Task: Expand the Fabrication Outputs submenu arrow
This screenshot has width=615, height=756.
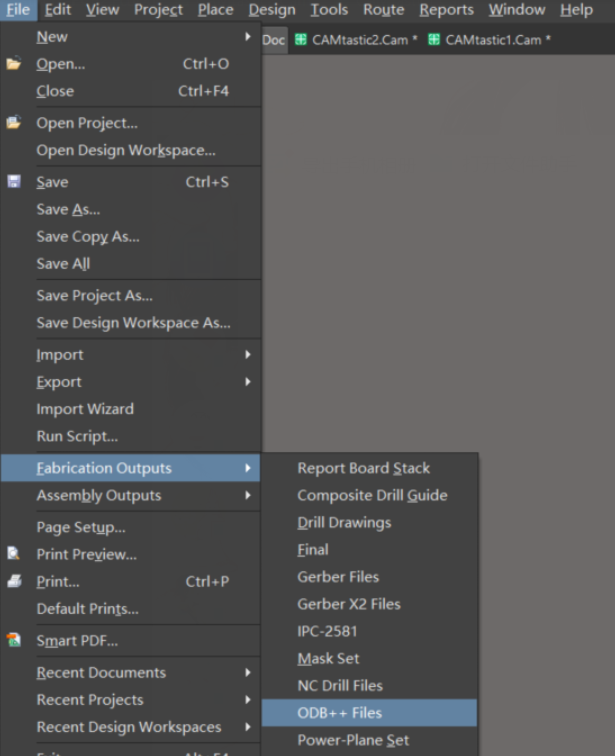Action: tap(248, 468)
